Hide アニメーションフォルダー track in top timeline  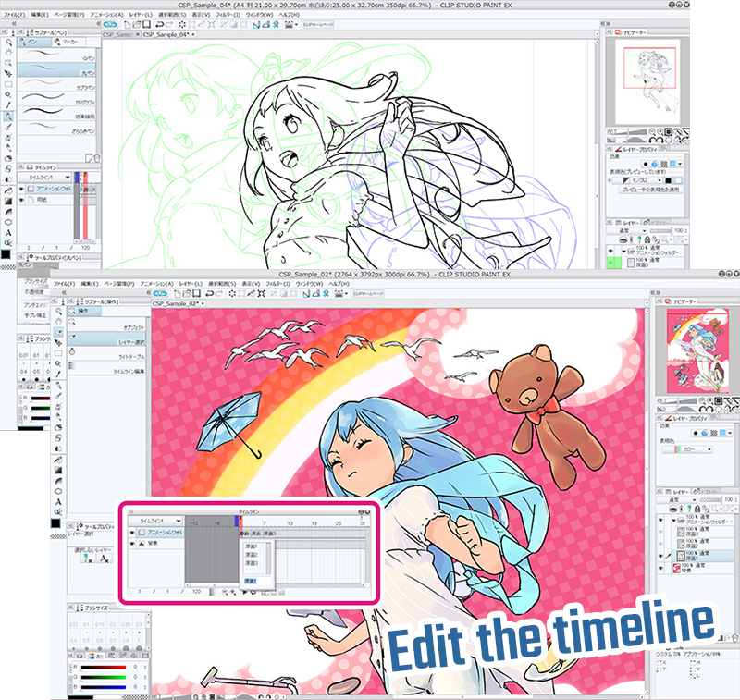tap(23, 188)
